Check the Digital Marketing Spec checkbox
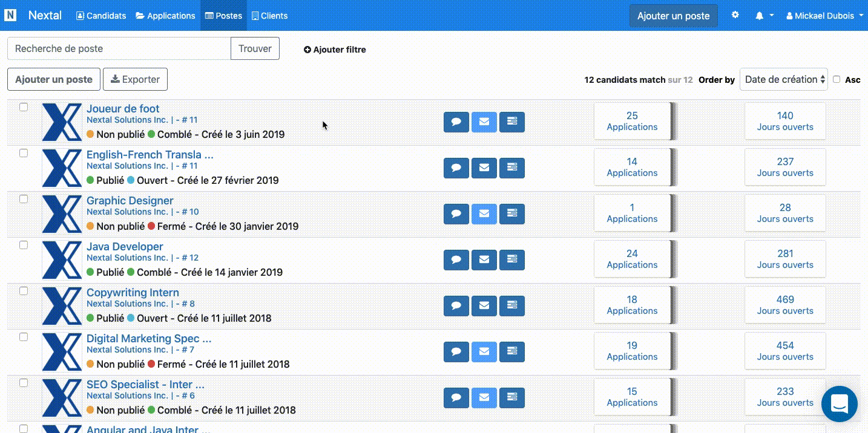 pyautogui.click(x=24, y=337)
